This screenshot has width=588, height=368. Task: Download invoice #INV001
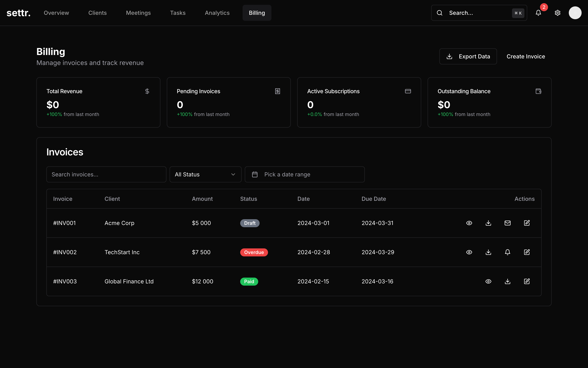[x=488, y=223]
